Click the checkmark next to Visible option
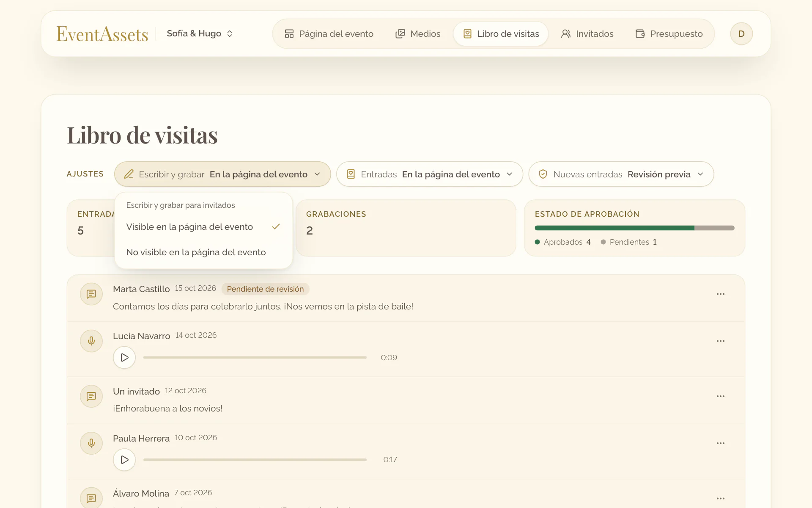Screen dimensions: 812x508 [x=276, y=227]
